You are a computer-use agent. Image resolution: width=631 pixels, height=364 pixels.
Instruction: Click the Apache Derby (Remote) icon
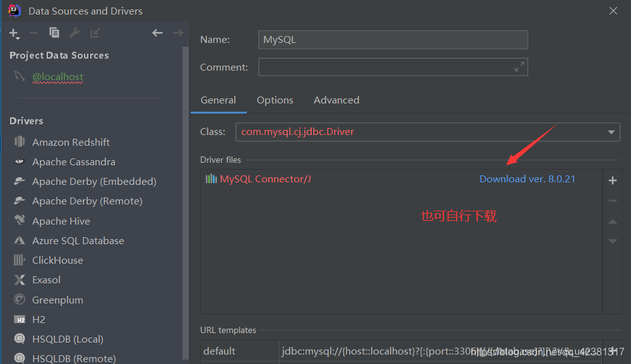pyautogui.click(x=20, y=201)
